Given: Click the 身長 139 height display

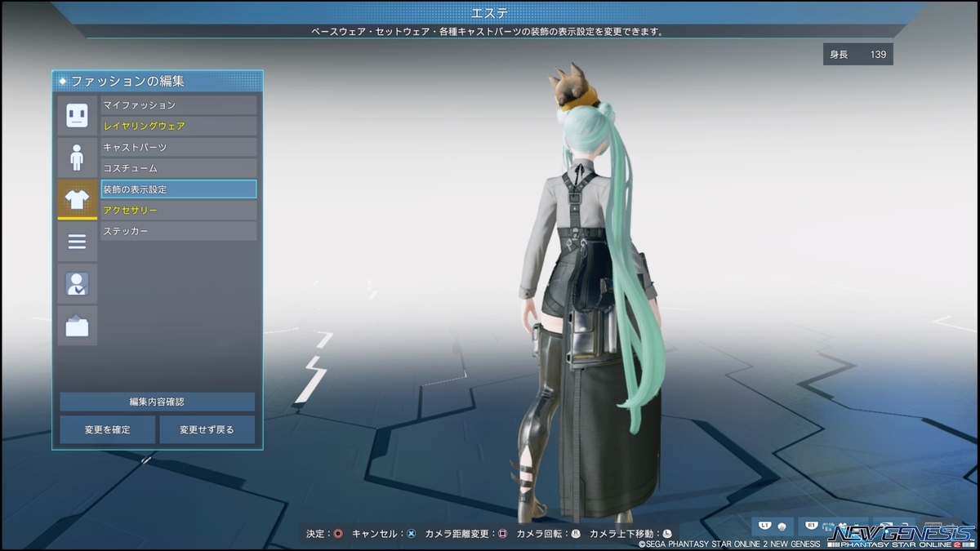Looking at the screenshot, I should [857, 55].
